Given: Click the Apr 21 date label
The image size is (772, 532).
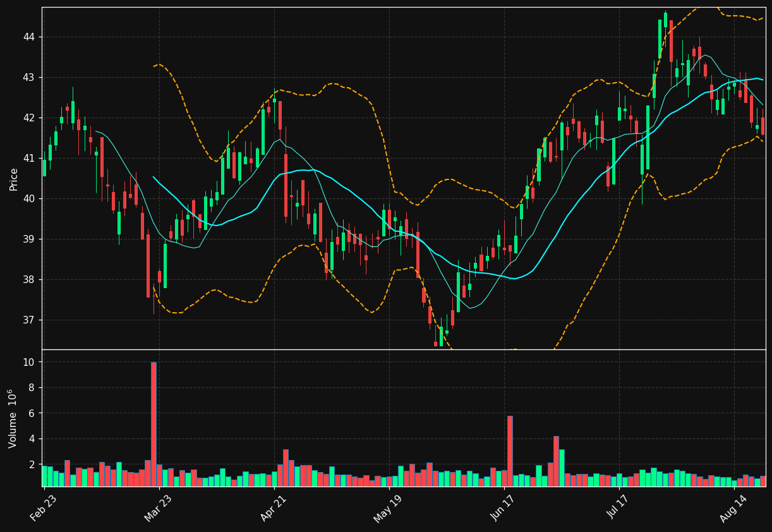Looking at the screenshot, I should pos(275,508).
